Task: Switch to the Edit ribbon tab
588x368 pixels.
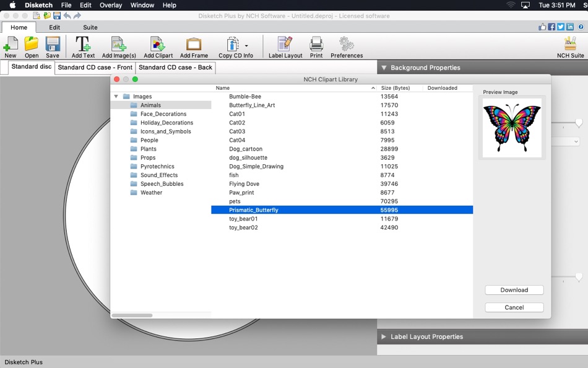Action: [54, 27]
